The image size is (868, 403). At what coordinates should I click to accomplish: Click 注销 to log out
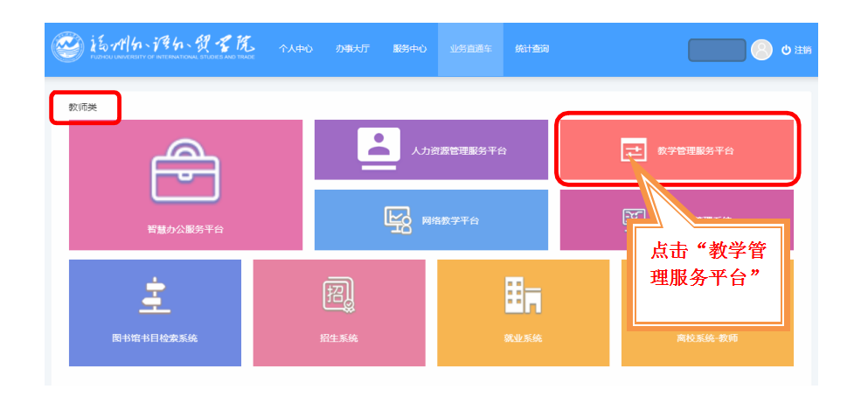pyautogui.click(x=802, y=50)
